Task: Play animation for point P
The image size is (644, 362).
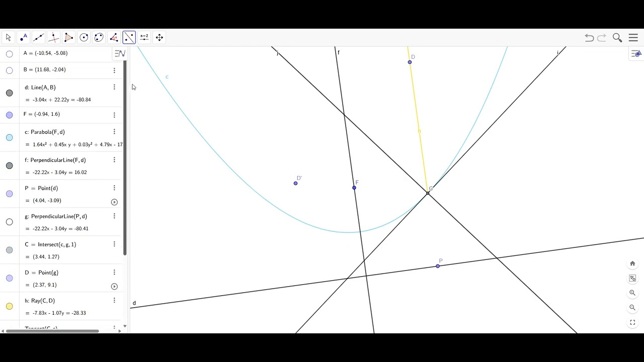Action: pos(114,202)
